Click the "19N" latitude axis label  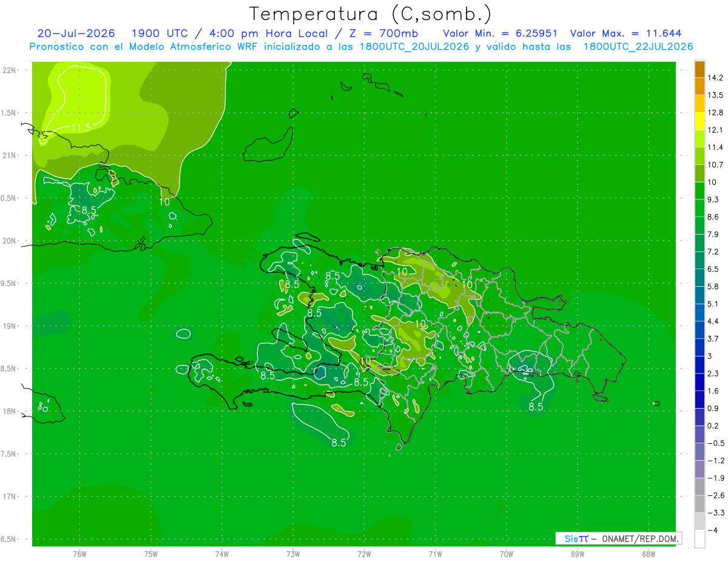coord(10,326)
